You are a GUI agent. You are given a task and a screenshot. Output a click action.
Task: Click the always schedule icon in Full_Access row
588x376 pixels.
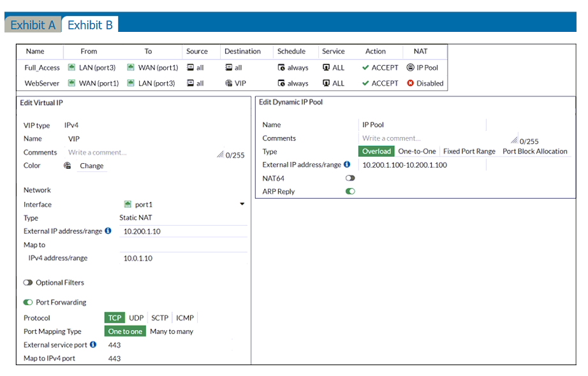tap(281, 68)
